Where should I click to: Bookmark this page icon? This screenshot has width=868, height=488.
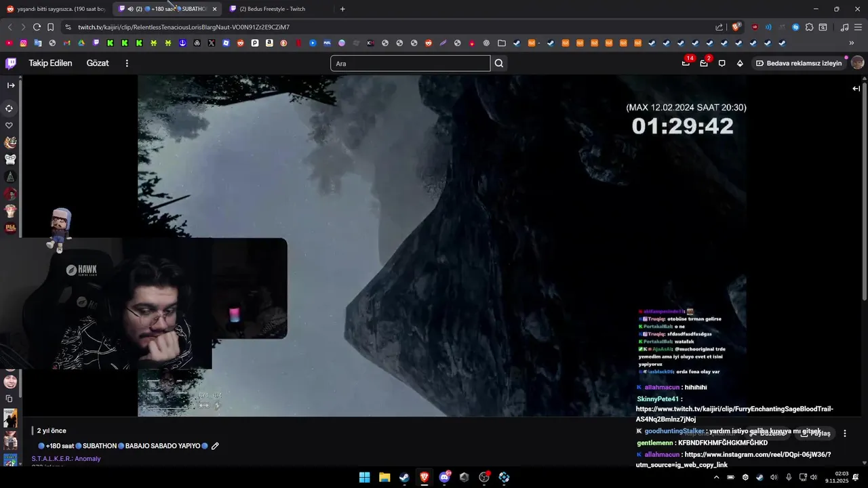[50, 27]
